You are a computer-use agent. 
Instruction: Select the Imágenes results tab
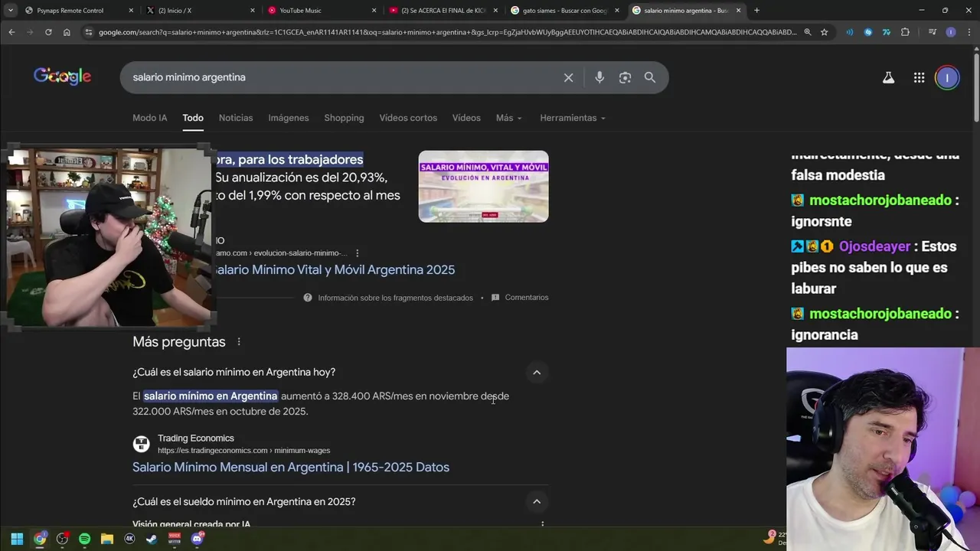pos(289,118)
